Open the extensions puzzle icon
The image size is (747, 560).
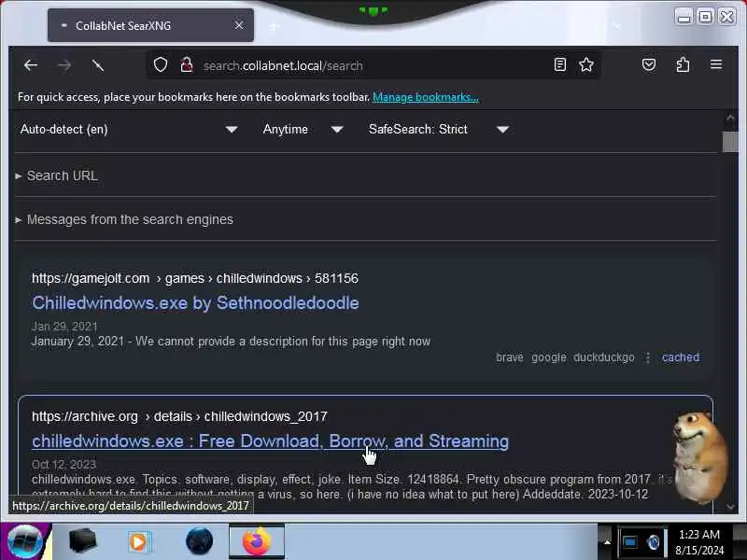point(683,64)
